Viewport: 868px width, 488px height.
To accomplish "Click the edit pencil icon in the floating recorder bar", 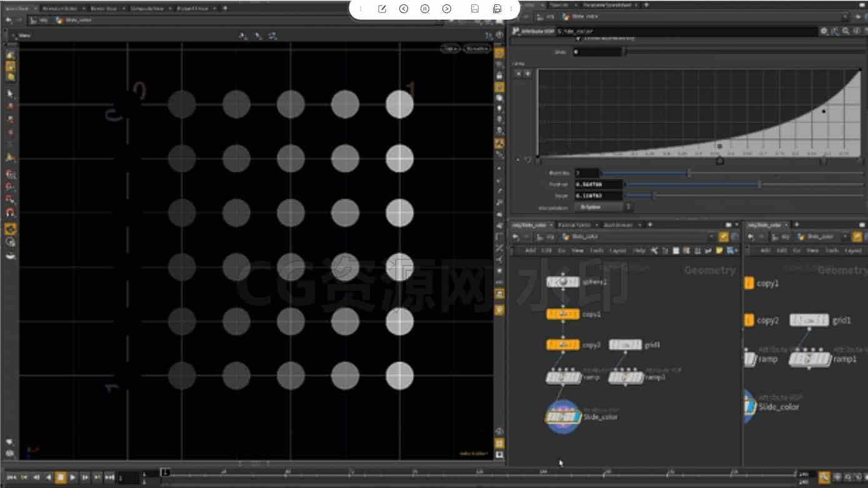I will [382, 9].
